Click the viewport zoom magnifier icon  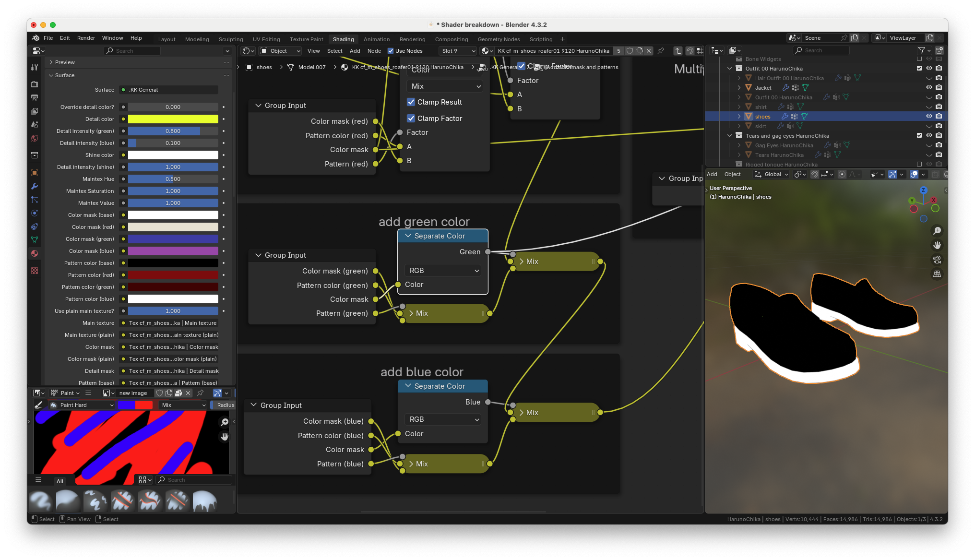(937, 231)
